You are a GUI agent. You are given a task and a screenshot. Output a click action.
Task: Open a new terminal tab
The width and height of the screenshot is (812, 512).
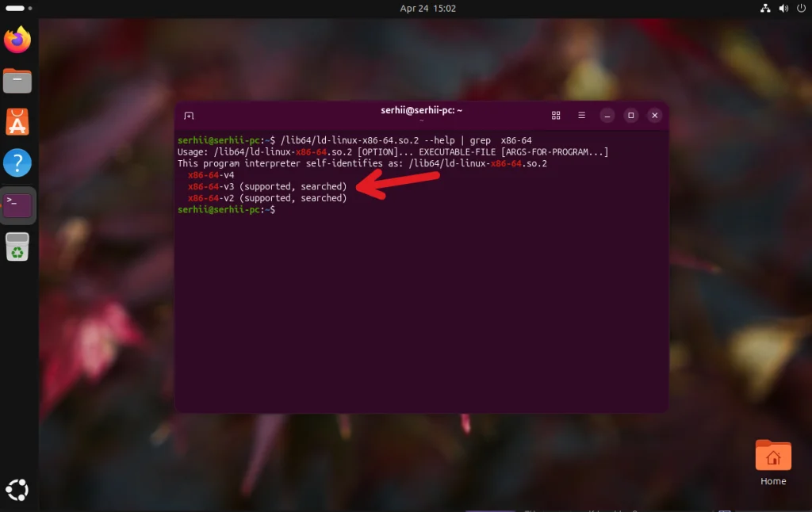189,116
